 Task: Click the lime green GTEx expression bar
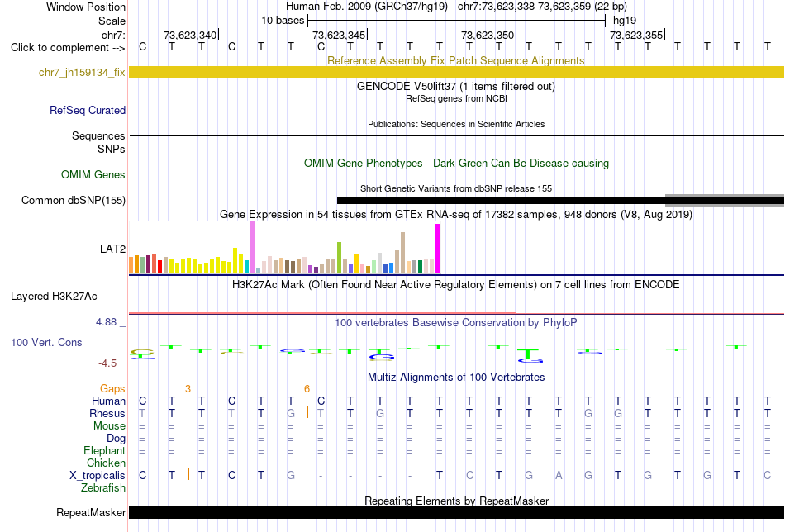339,258
